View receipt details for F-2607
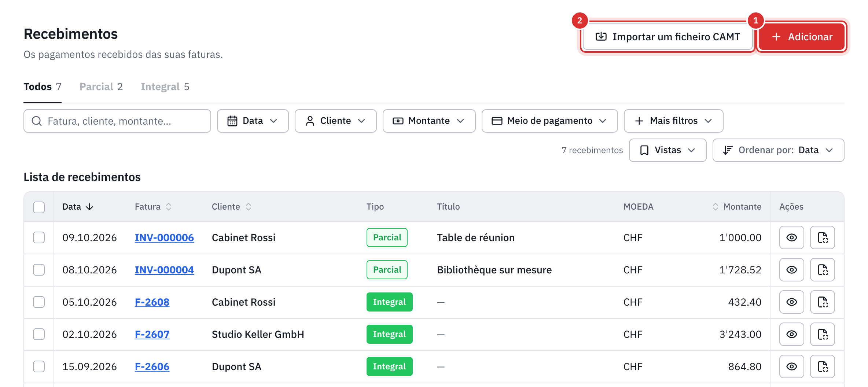The image size is (868, 387). pyautogui.click(x=791, y=334)
